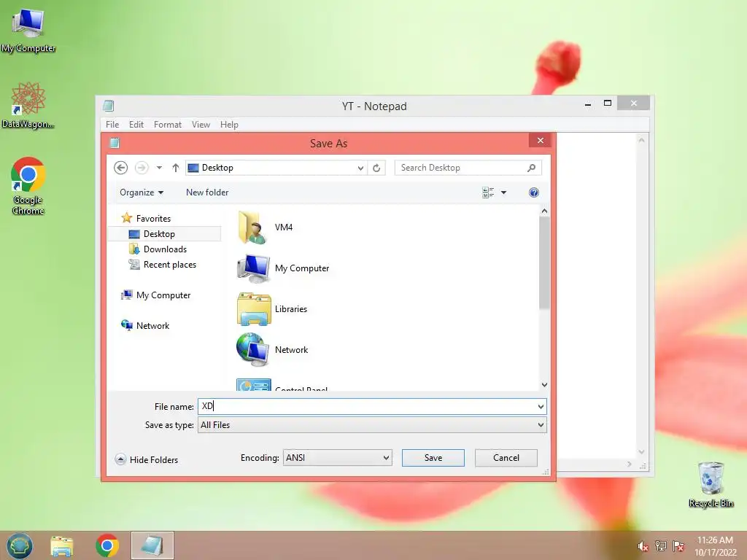Viewport: 747px width, 560px height.
Task: Open Notepad Format menu
Action: (167, 124)
